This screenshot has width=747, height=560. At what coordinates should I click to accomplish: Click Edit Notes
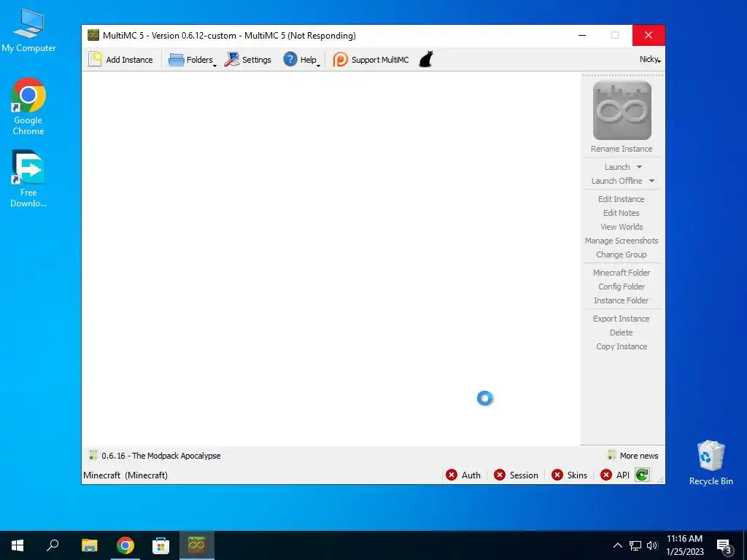(622, 213)
